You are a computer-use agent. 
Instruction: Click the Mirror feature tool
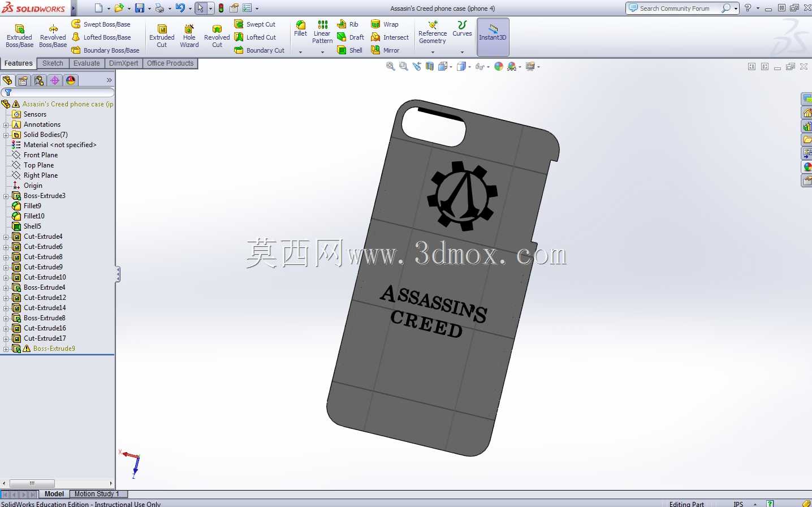click(x=385, y=50)
